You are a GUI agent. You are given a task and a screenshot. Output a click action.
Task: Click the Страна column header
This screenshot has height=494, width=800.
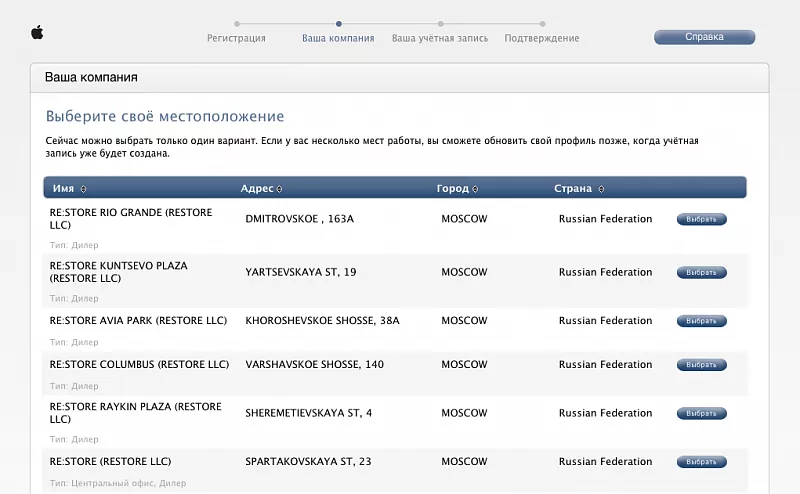pos(573,189)
